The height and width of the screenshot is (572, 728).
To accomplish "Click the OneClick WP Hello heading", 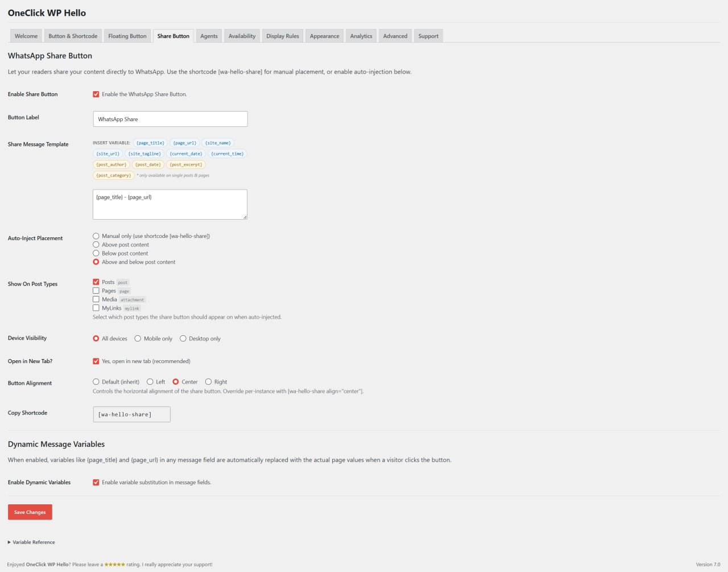I will tap(47, 13).
